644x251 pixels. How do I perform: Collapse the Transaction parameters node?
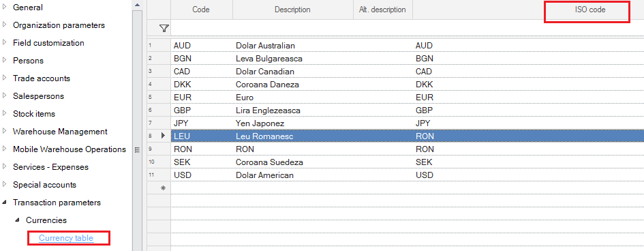[x=5, y=203]
